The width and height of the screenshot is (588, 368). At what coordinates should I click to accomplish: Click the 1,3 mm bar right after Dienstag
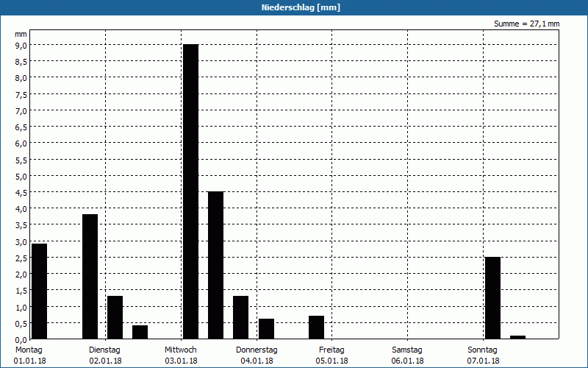115,317
